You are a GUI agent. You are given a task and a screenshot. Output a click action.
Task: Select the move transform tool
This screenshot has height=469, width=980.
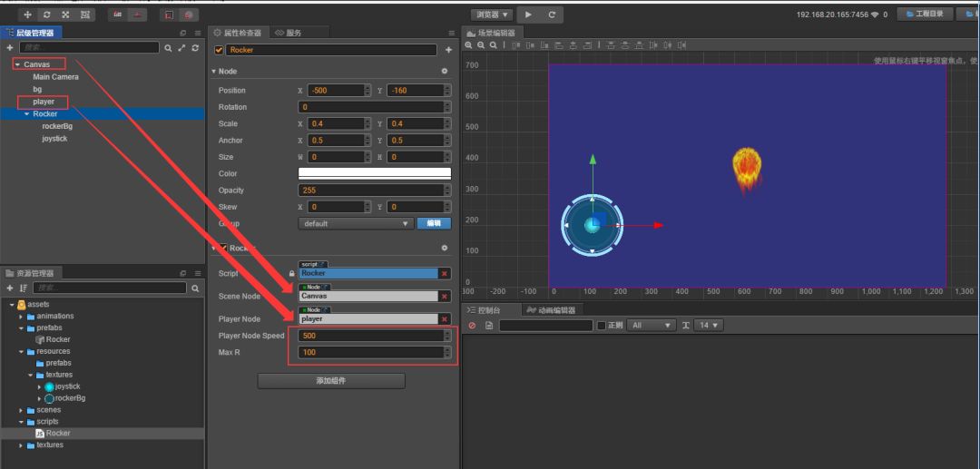27,15
